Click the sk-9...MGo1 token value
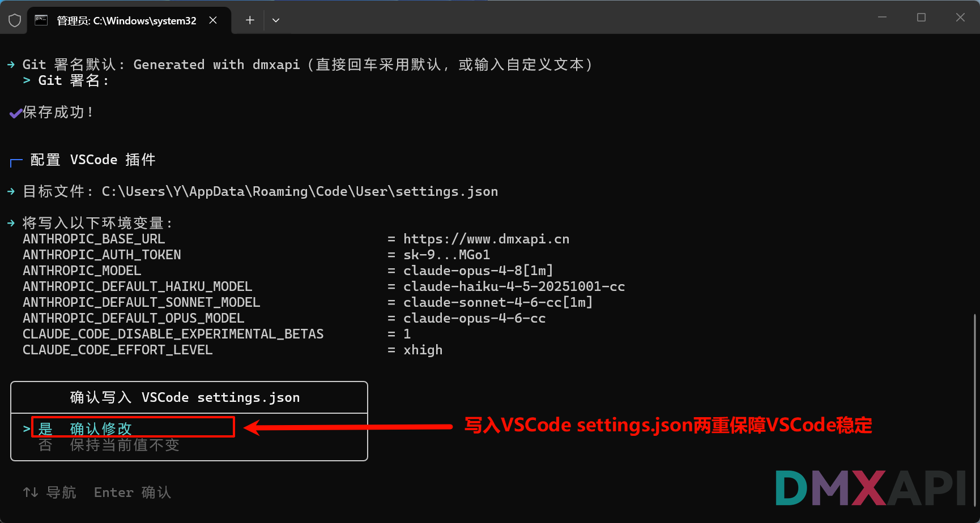 (446, 255)
